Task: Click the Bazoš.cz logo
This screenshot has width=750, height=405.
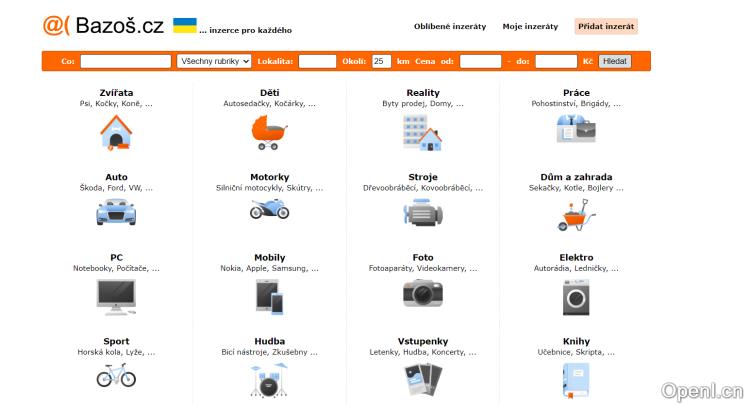Action: [x=104, y=27]
